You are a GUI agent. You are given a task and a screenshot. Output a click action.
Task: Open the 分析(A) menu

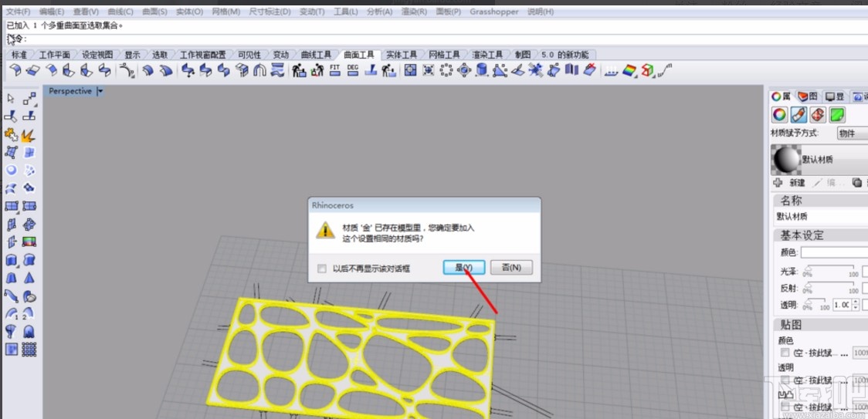pyautogui.click(x=379, y=12)
